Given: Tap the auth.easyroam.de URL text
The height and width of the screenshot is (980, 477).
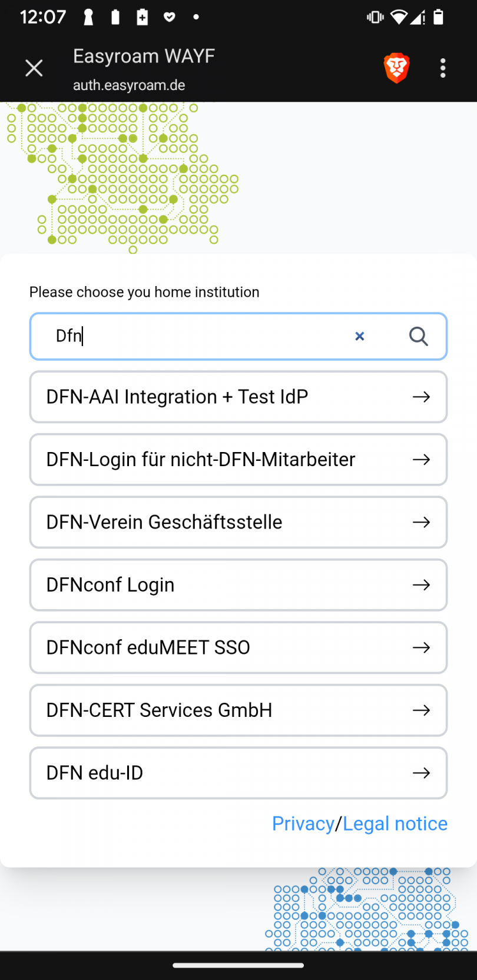Looking at the screenshot, I should 129,85.
